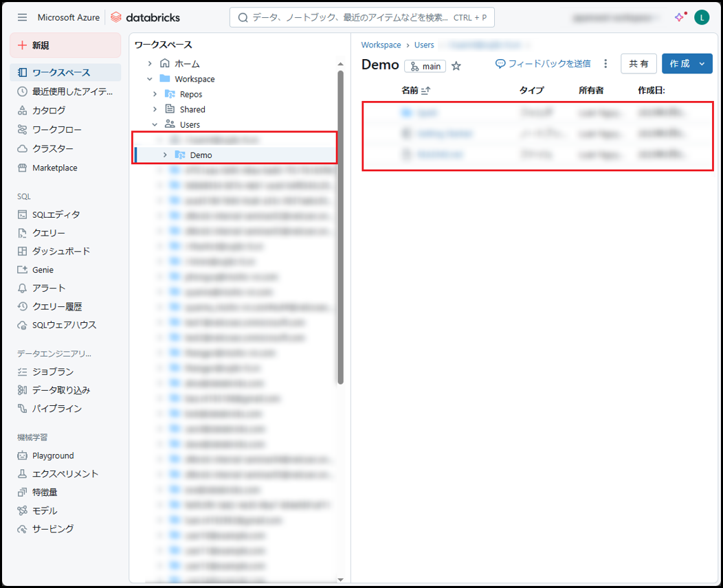Click the データ取り込み icon
This screenshot has width=723, height=588.
point(22,390)
